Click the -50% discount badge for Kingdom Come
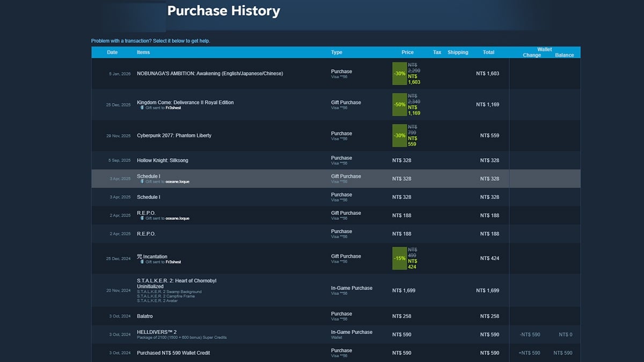The width and height of the screenshot is (644, 362). click(x=400, y=105)
